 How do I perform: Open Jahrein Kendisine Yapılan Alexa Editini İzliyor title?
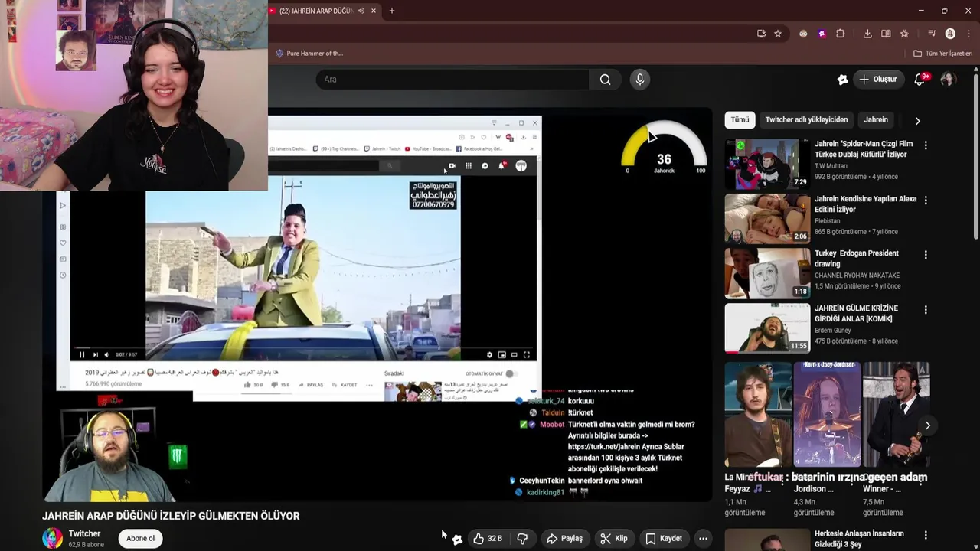[865, 204]
